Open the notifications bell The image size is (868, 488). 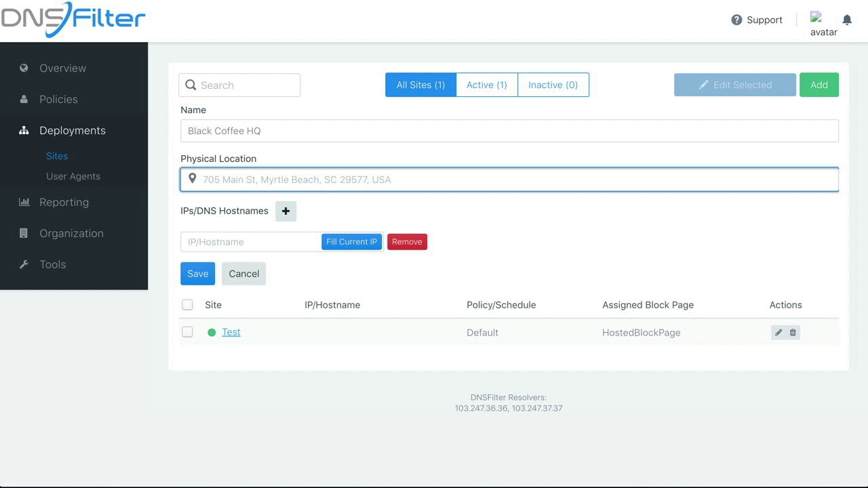[846, 20]
